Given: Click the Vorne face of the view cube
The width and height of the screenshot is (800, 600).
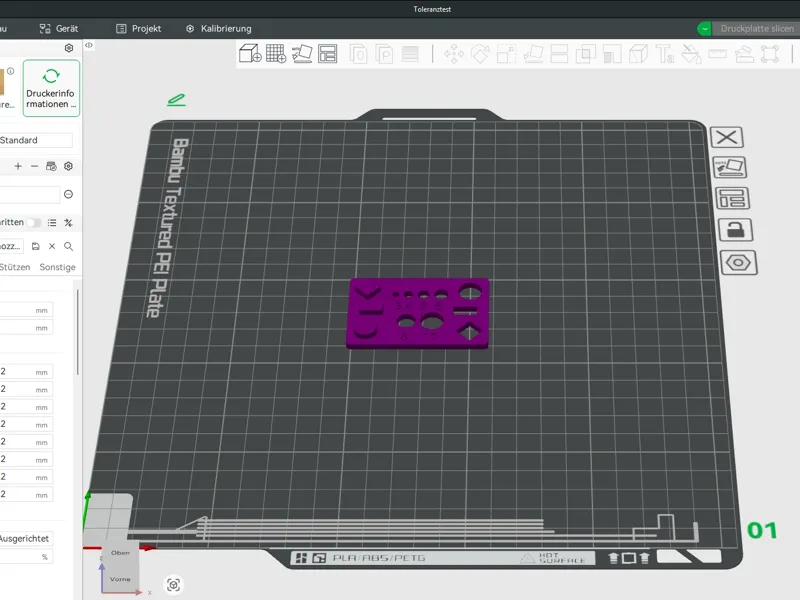Looking at the screenshot, I should (120, 579).
